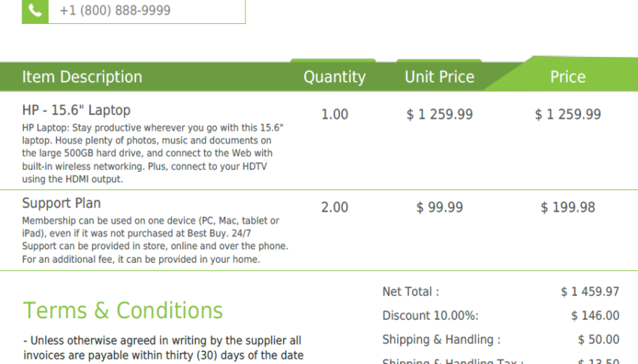
Task: Click the laptop quantity value 1.00
Action: 335,114
